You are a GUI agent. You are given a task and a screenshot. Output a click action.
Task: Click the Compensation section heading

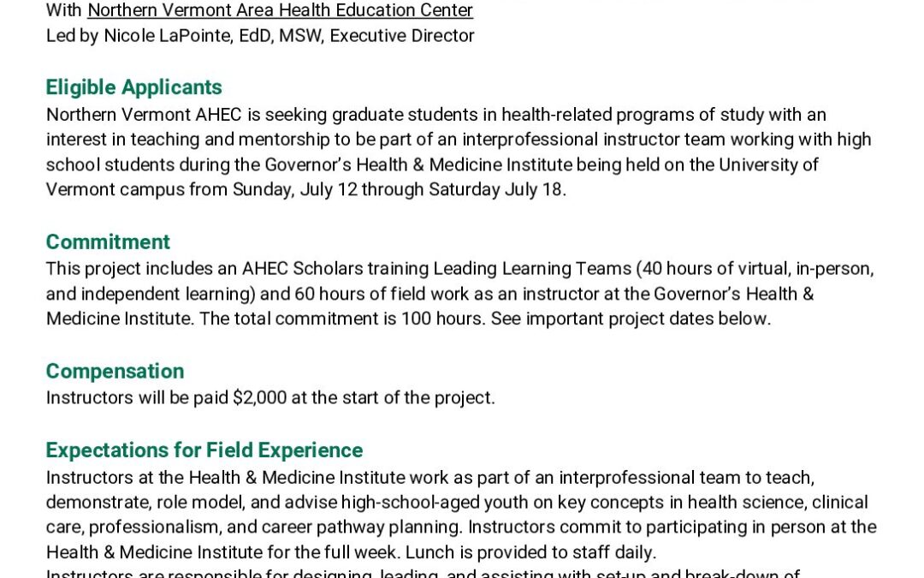tap(115, 372)
